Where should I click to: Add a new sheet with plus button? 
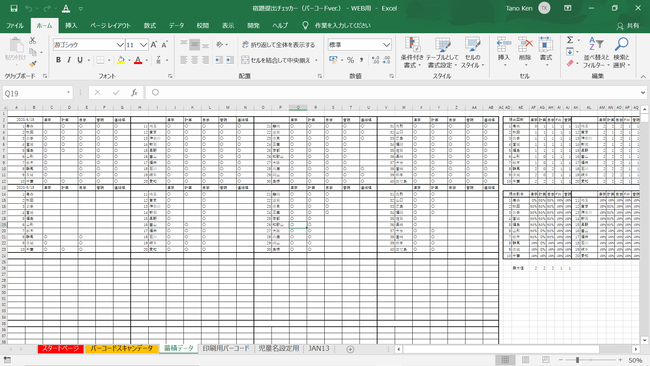350,349
